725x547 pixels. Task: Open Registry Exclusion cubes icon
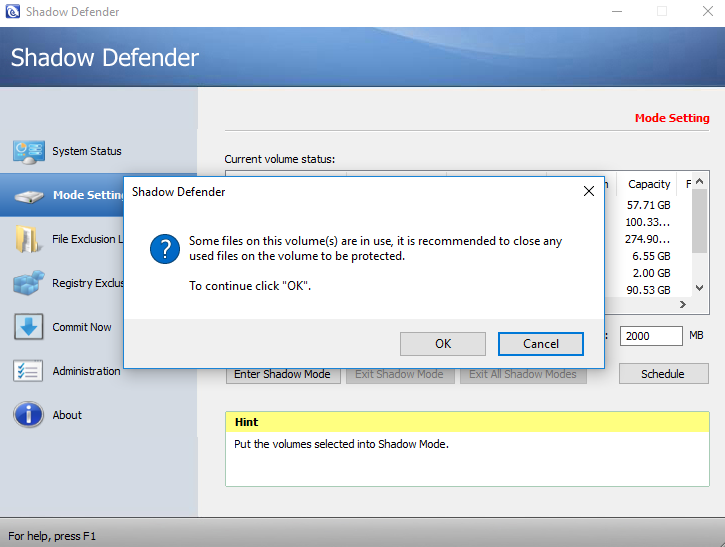(29, 283)
